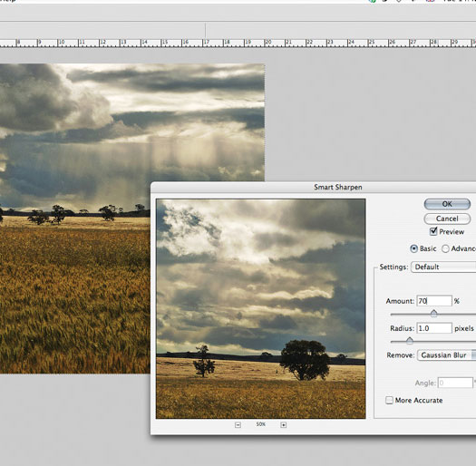Viewport: 476px width, 466px height.
Task: Toggle the Preview checkbox
Action: click(x=433, y=231)
